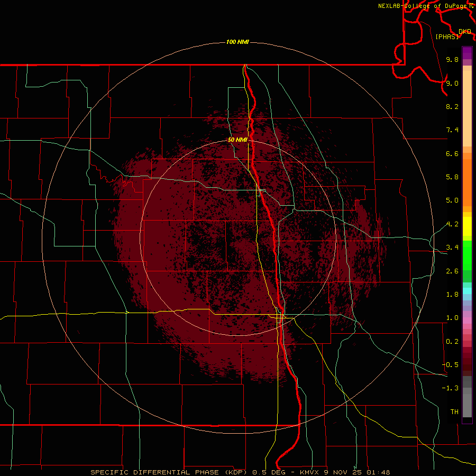The width and height of the screenshot is (476, 476).
Task: Click the 6.6 scale value
Action: tap(452, 153)
